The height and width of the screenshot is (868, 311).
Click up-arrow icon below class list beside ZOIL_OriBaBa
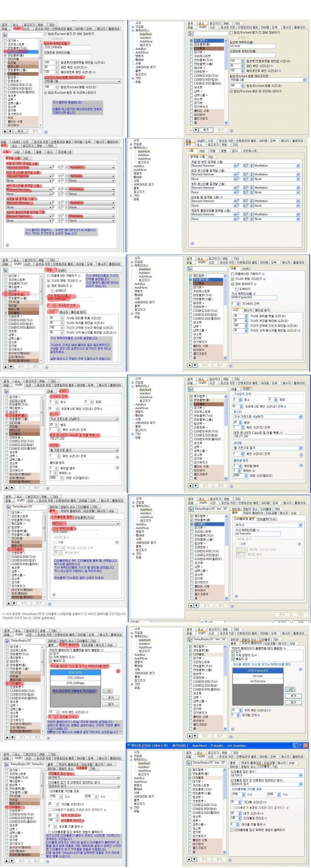point(5,131)
